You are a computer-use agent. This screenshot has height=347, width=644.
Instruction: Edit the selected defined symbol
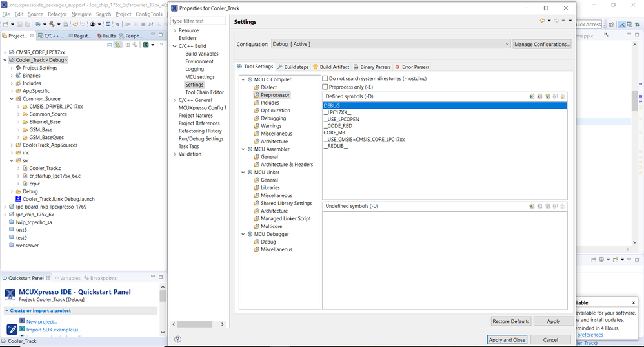547,96
